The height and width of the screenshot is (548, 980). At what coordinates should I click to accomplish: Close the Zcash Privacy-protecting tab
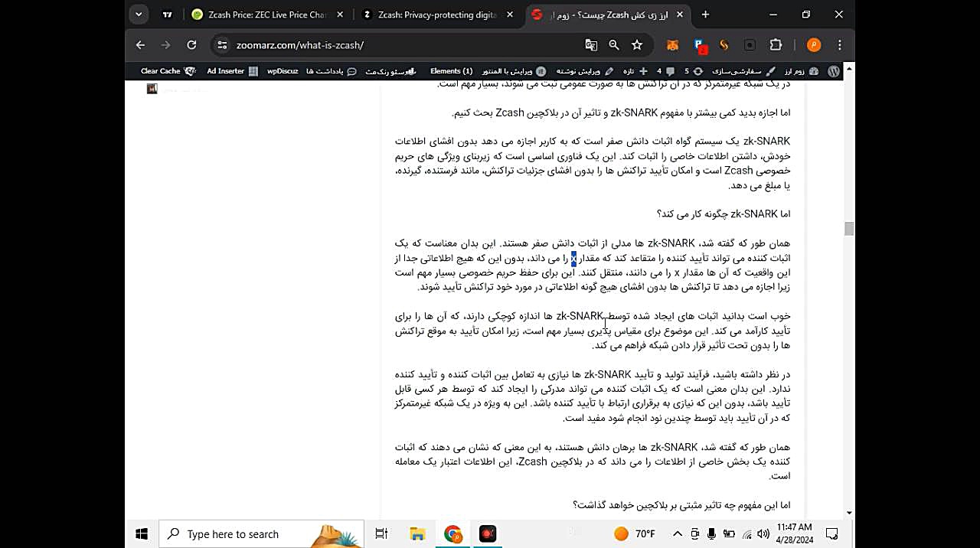[511, 15]
